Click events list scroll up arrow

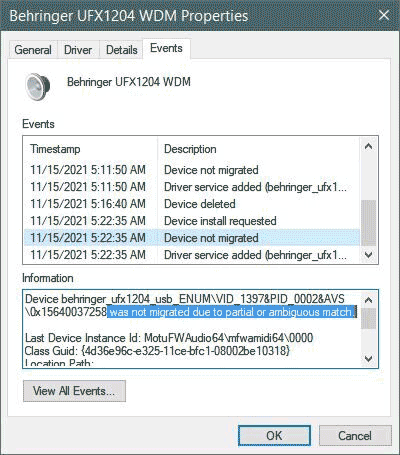point(368,147)
